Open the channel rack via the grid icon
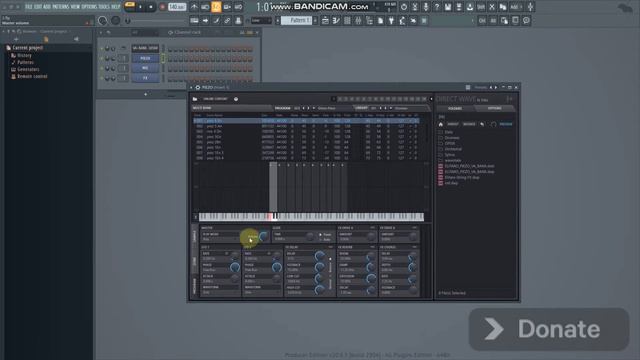Image resolution: width=640 pixels, height=360 pixels. (347, 20)
